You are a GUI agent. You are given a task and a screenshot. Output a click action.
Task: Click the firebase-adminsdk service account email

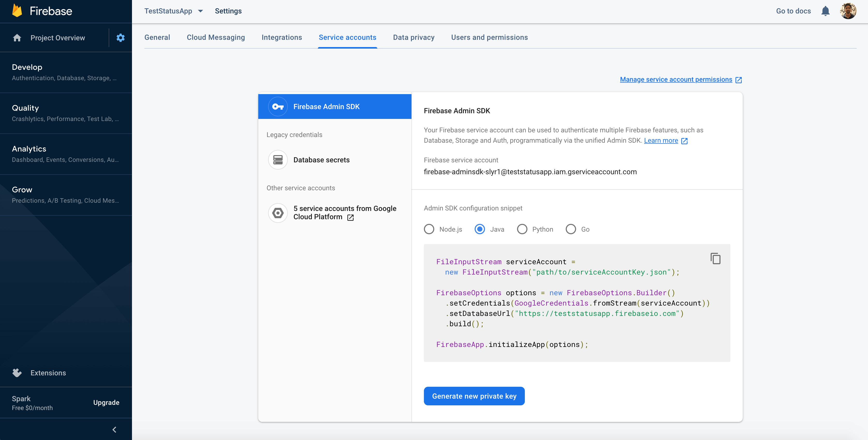click(530, 172)
